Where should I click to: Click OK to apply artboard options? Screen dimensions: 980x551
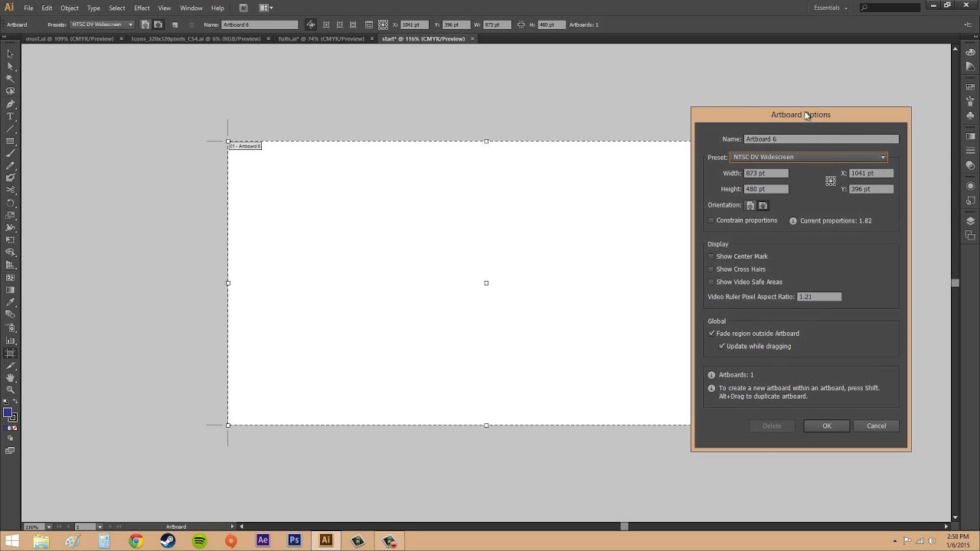827,425
